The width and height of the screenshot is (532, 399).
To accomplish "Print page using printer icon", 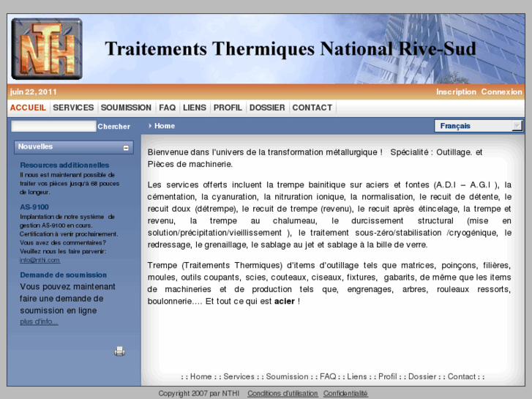I will pos(119,351).
